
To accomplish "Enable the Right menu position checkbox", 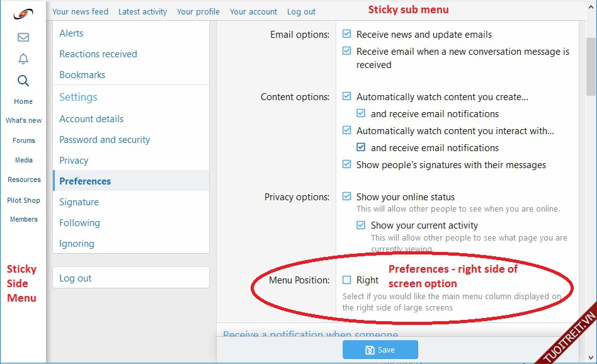I will point(347,280).
